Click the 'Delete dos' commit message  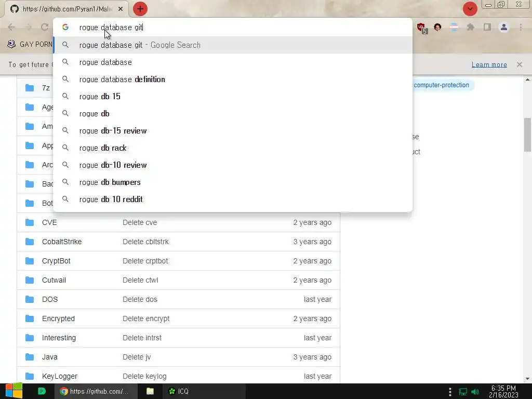(140, 299)
